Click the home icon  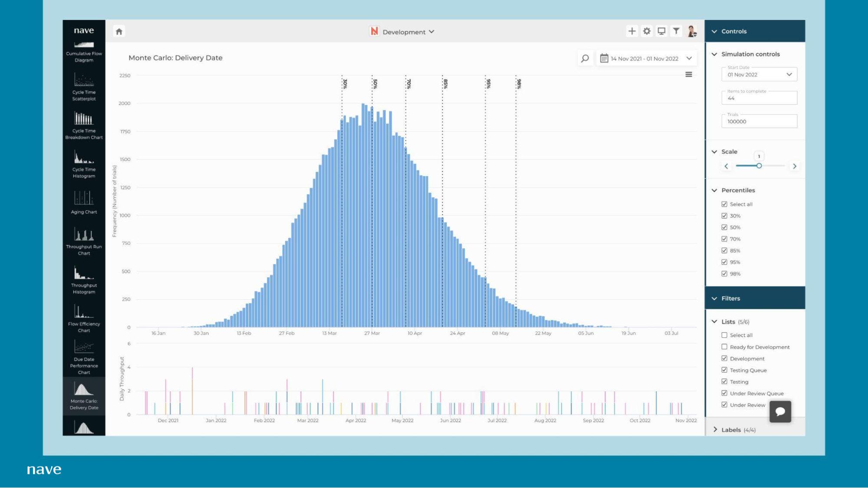coord(119,31)
